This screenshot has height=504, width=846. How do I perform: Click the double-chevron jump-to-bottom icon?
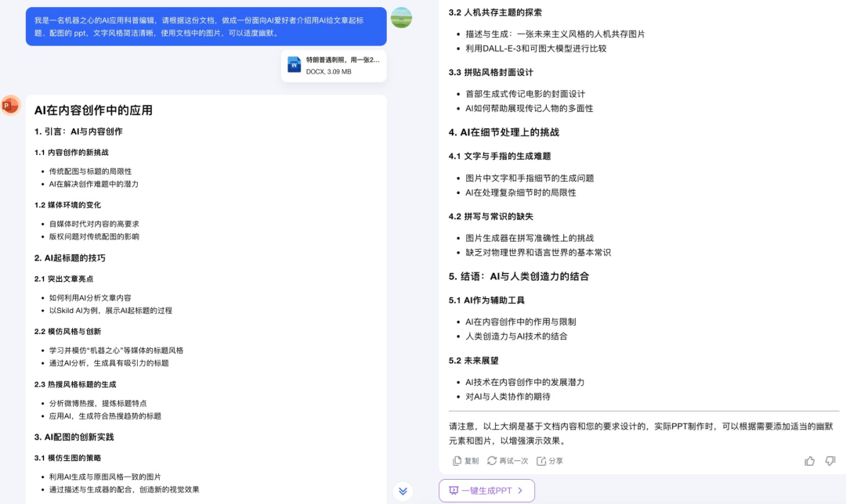403,491
